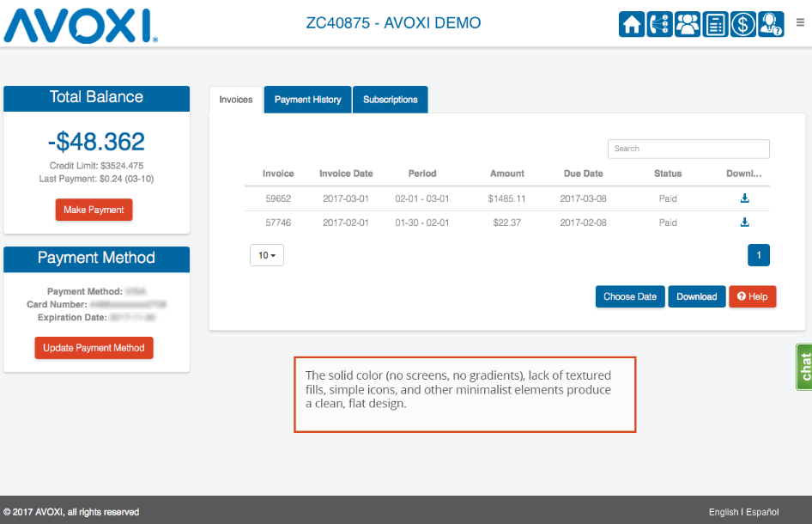
Task: Sort by the Due Date column header
Action: [583, 174]
